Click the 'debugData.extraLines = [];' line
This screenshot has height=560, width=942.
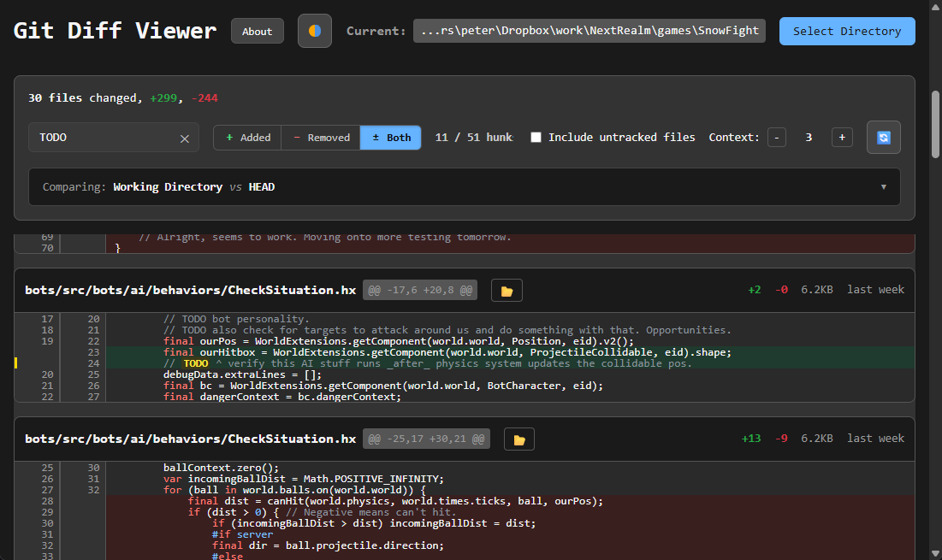[242, 374]
